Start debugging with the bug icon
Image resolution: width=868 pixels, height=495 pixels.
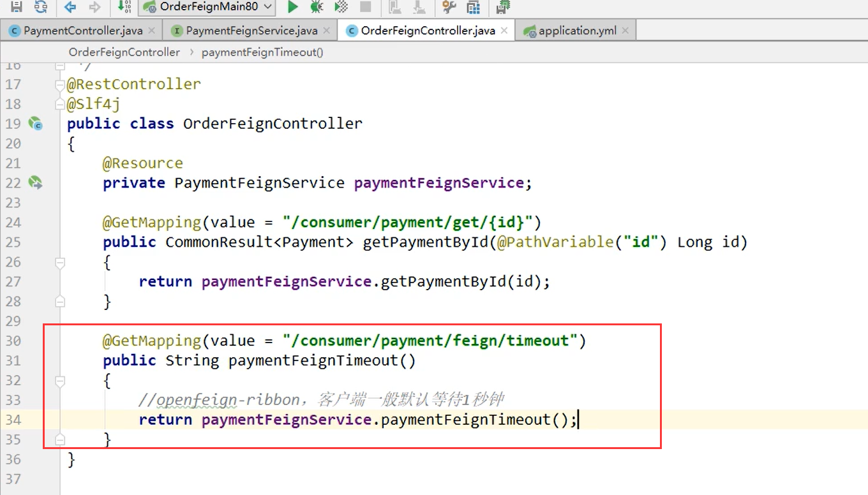pos(315,8)
